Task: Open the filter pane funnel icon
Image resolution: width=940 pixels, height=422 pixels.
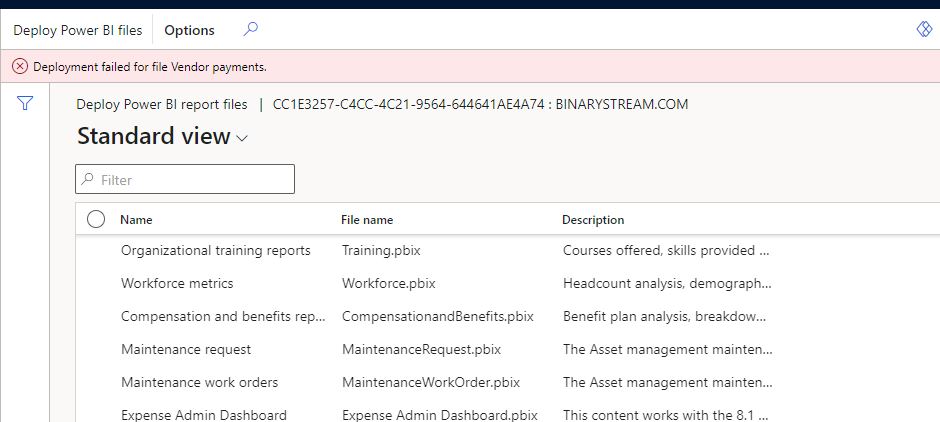Action: [25, 104]
